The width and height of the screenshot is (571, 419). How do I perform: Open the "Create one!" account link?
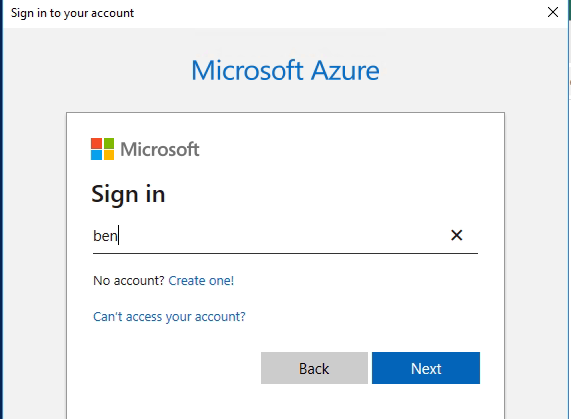coord(201,281)
